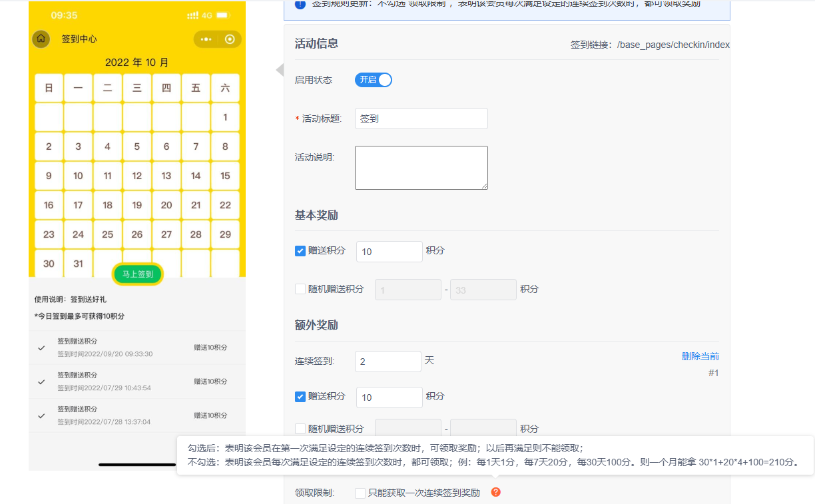This screenshot has width=815, height=504.
Task: Click the 删除当前 link
Action: click(x=700, y=356)
